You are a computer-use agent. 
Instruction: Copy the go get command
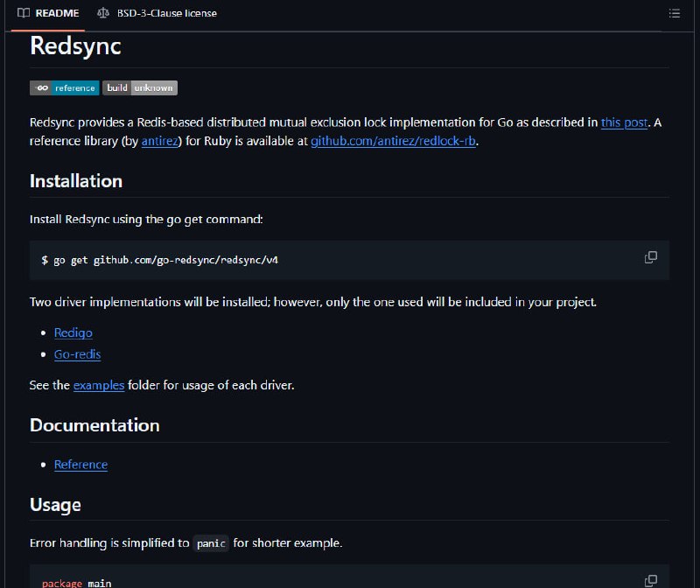[650, 257]
